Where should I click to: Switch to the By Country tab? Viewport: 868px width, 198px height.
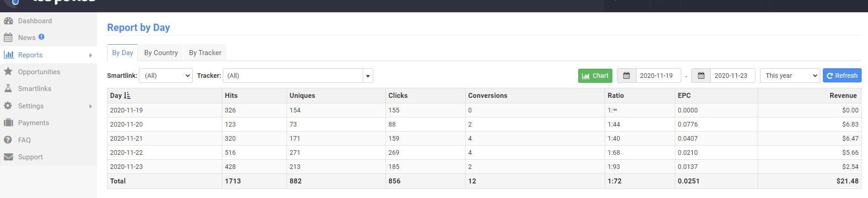(161, 53)
